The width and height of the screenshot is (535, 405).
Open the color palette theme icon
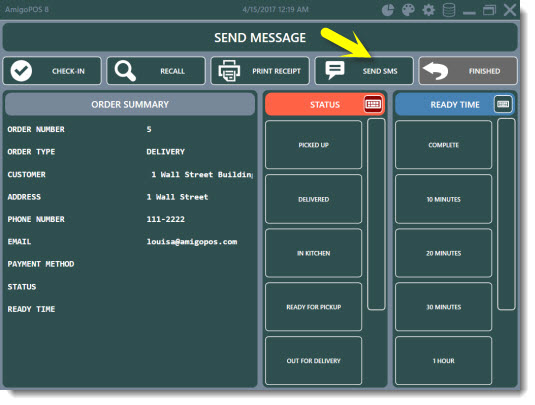point(408,10)
